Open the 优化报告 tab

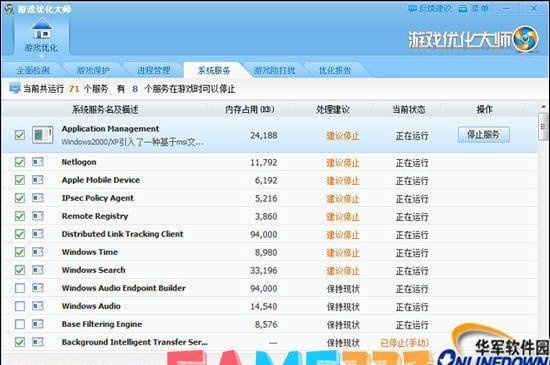(335, 70)
